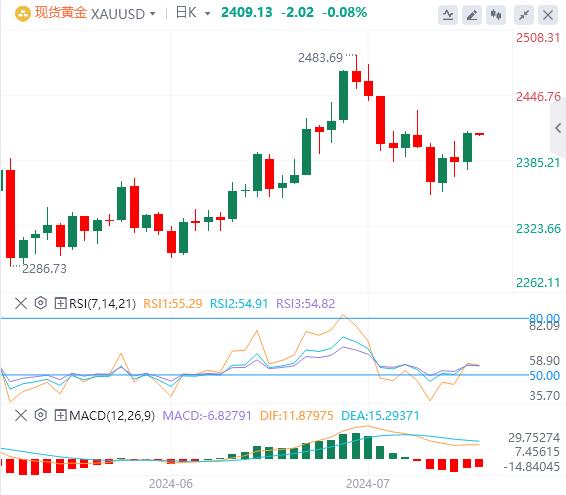Expand MACD panel with plus box
This screenshot has width=566, height=495.
coord(60,416)
